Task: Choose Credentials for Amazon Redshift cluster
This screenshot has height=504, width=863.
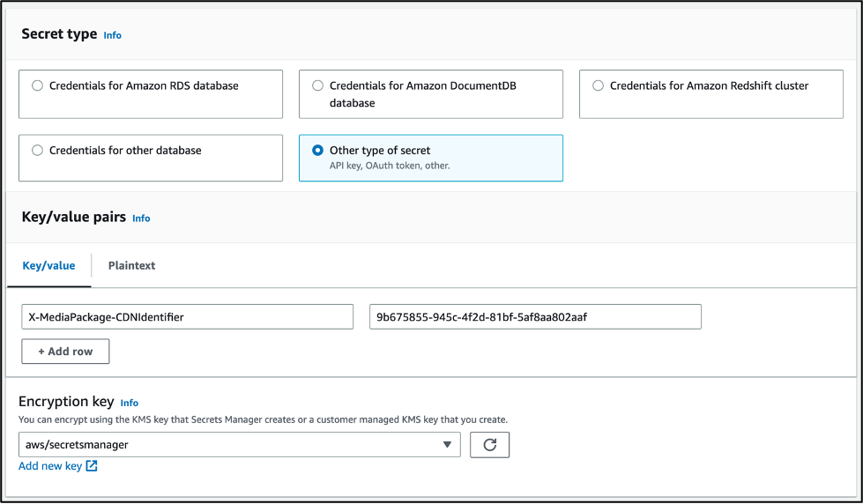Action: [598, 86]
